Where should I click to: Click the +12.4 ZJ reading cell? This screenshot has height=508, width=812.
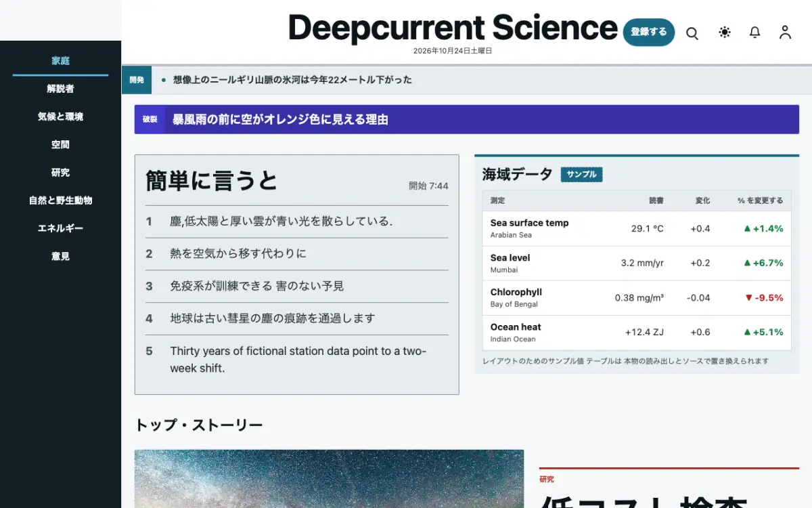coord(645,333)
